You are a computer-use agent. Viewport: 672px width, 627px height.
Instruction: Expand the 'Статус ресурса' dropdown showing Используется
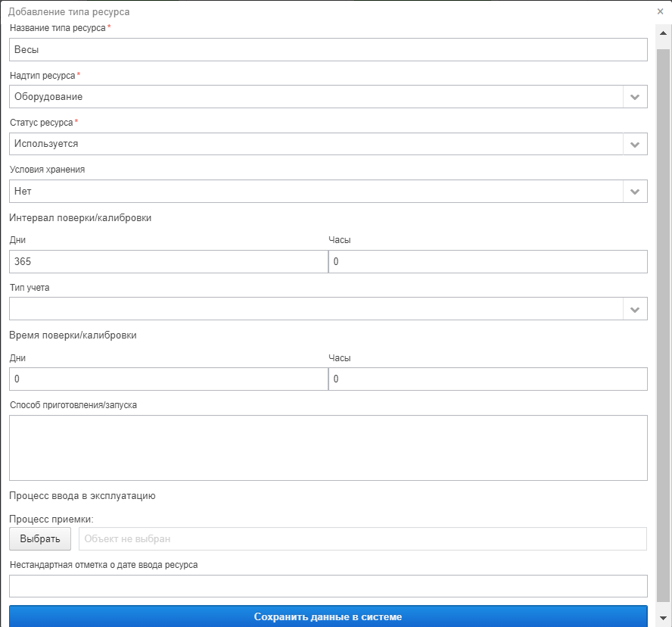pyautogui.click(x=328, y=144)
